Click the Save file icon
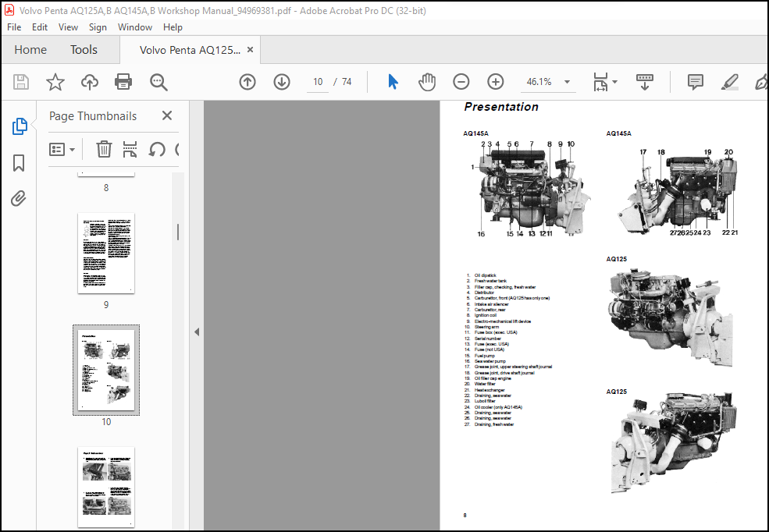This screenshot has width=769, height=532. (x=21, y=82)
